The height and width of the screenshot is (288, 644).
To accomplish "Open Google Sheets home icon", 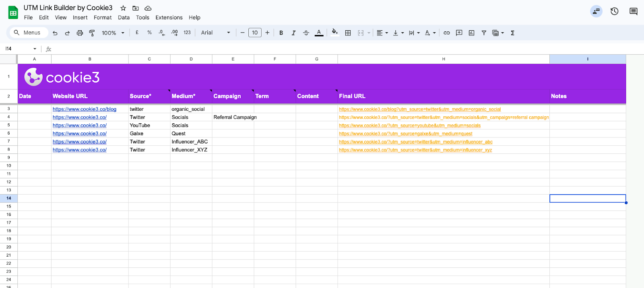I will click(x=13, y=12).
